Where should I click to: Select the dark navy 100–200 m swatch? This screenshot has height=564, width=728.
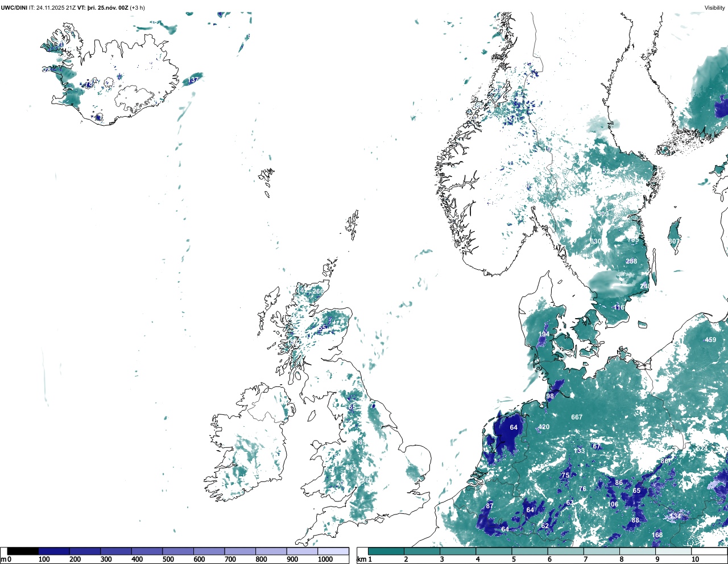pos(54,551)
